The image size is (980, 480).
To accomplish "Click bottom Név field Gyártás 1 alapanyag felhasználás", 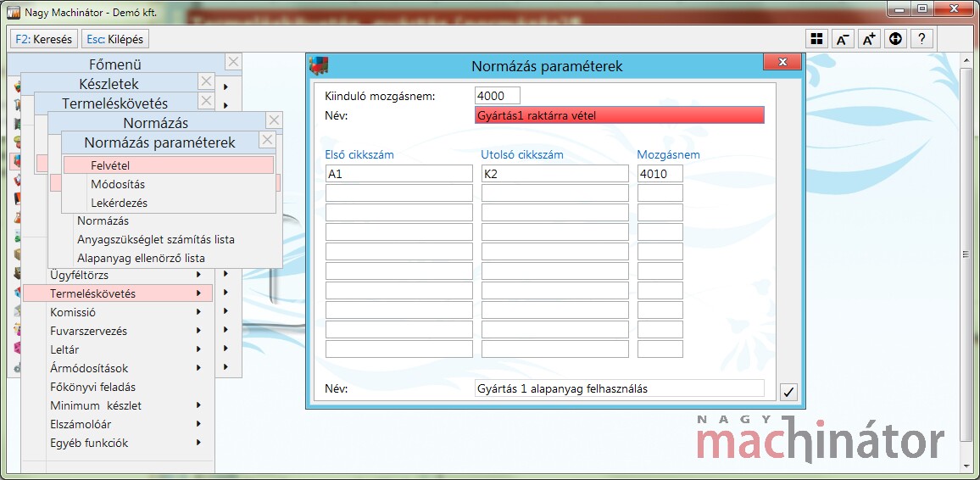I will click(x=620, y=388).
